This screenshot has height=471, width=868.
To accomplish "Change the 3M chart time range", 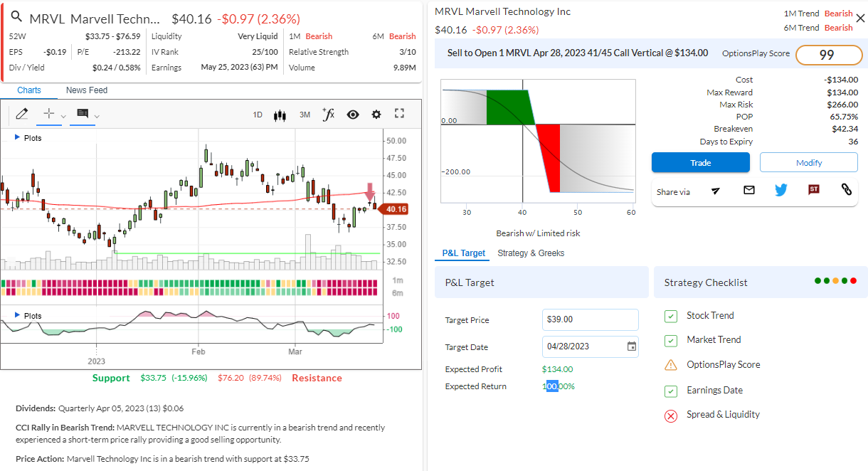I will click(x=305, y=115).
